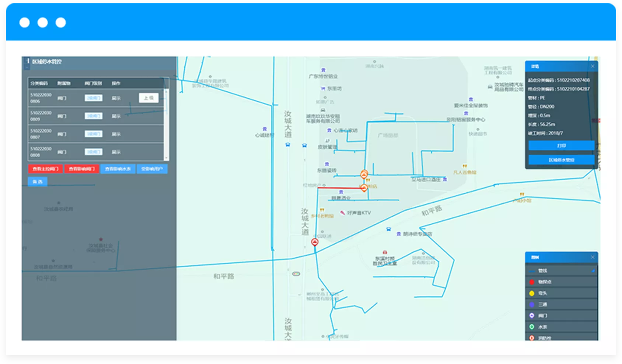Screen dimensions: 622x364
Task: Click the 埋深 : 0.5m detail line
Action: click(x=539, y=116)
